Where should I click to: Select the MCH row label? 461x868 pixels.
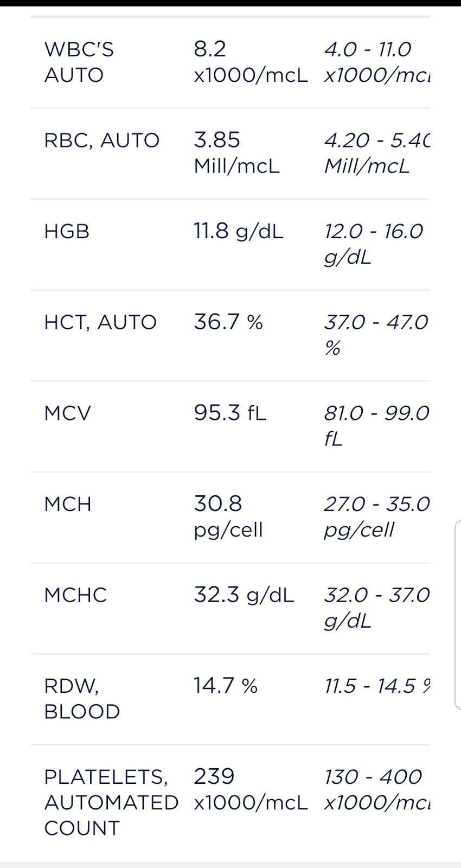pos(68,505)
